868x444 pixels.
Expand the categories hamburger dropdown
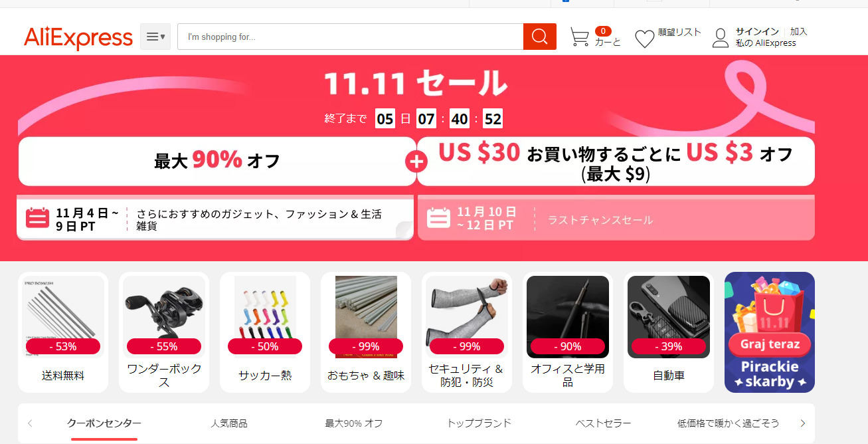coord(155,37)
